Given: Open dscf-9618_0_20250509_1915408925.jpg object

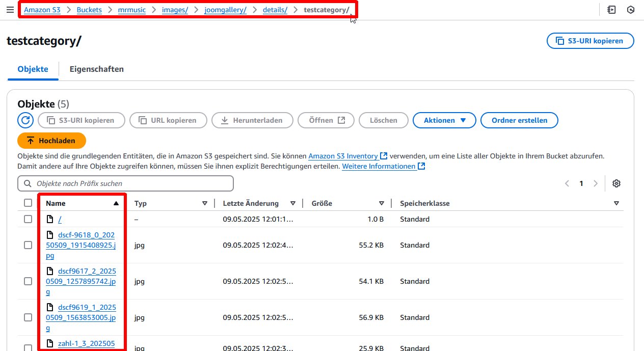Looking at the screenshot, I should tap(82, 245).
